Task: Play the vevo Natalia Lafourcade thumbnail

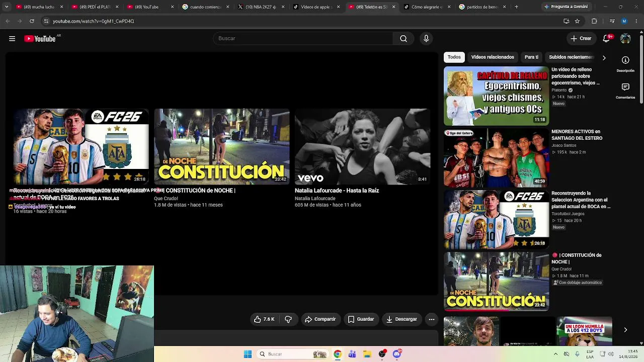Action: click(363, 146)
